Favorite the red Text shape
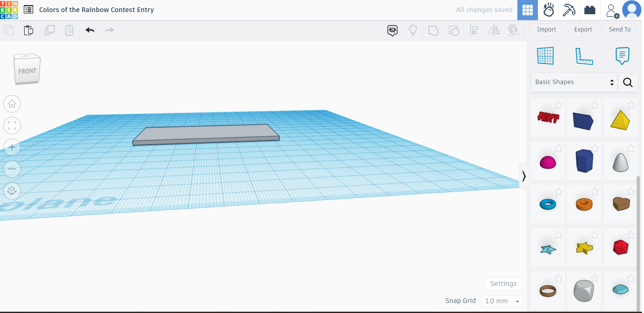Screen dimensions: 644x313 pos(558,105)
